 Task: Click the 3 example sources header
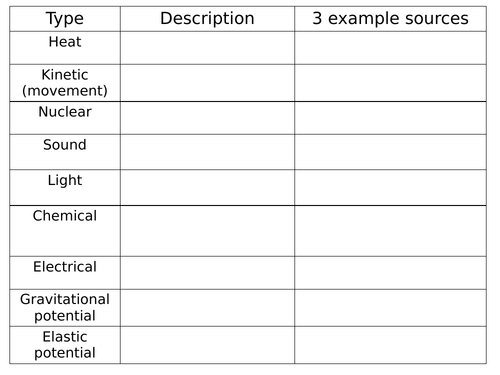coord(390,19)
